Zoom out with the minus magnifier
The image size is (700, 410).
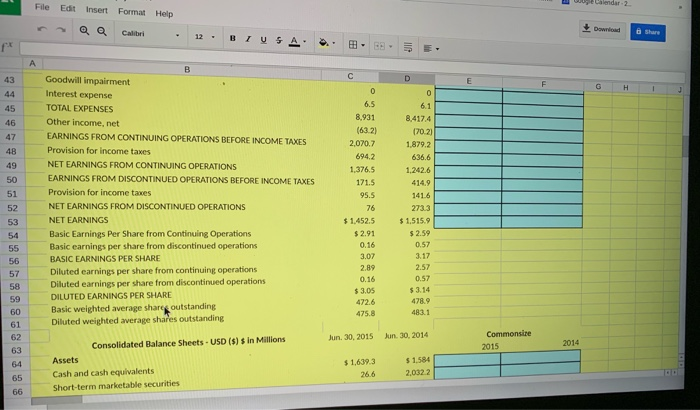(x=102, y=31)
